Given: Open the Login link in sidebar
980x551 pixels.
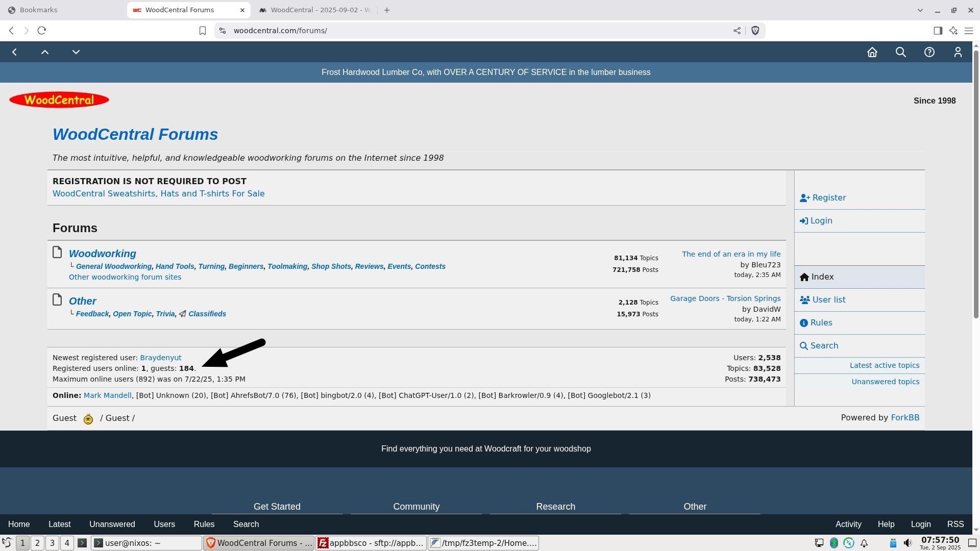Looking at the screenshot, I should click(x=816, y=221).
